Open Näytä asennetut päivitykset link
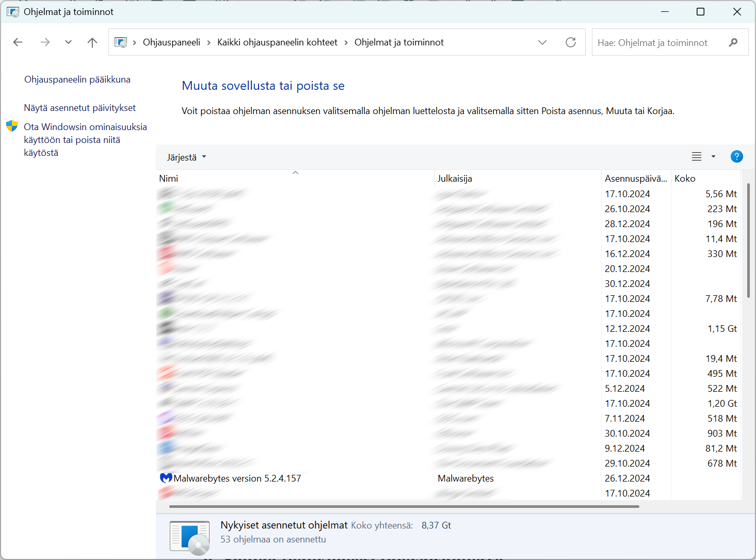The image size is (756, 560). click(80, 108)
